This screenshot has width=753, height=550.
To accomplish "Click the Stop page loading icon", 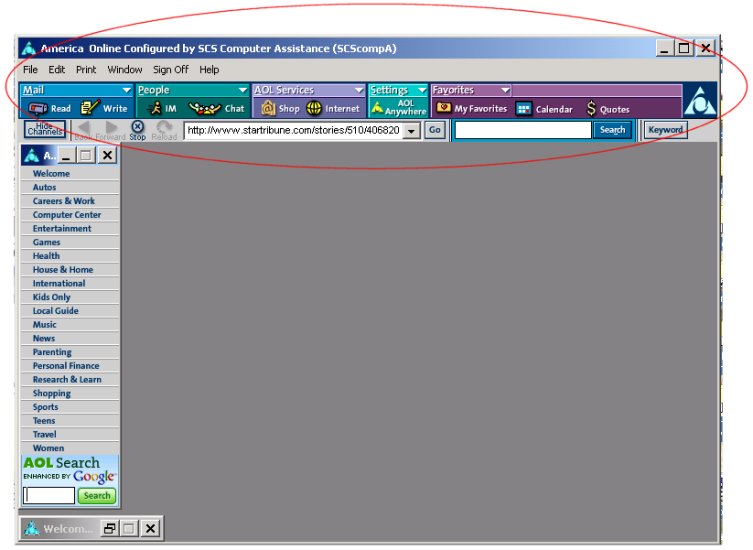I will 137,127.
